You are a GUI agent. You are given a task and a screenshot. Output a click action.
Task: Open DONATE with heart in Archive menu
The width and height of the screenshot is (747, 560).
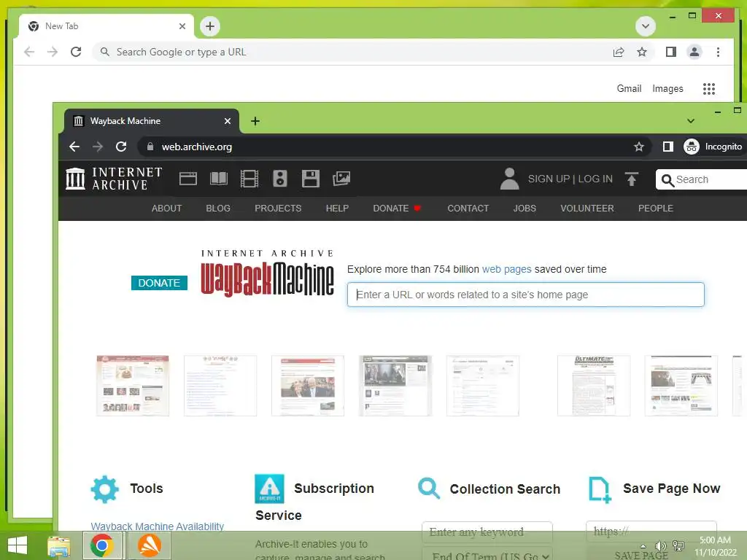tap(398, 209)
